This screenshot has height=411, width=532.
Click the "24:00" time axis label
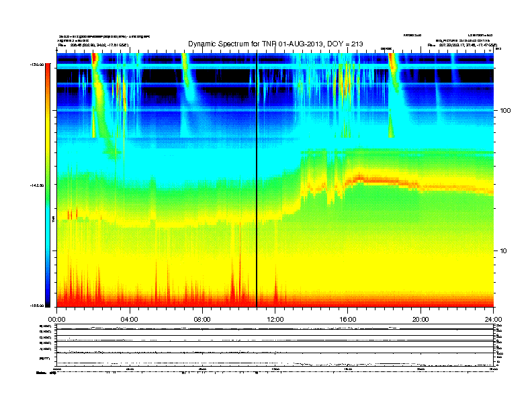coord(493,320)
